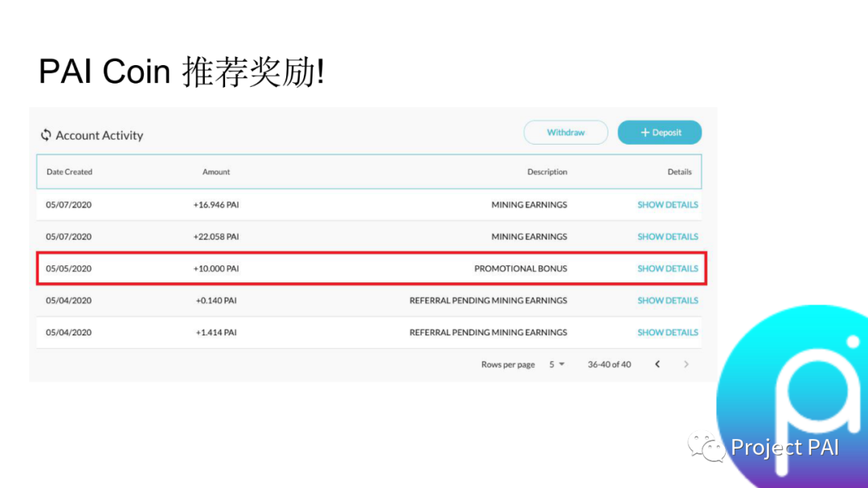
Task: Click the Details column header
Action: coord(679,172)
